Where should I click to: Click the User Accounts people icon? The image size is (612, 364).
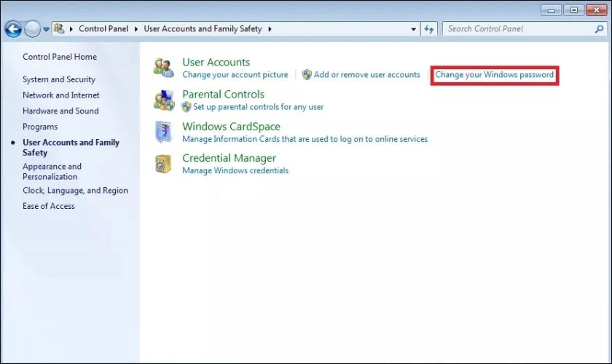point(163,68)
